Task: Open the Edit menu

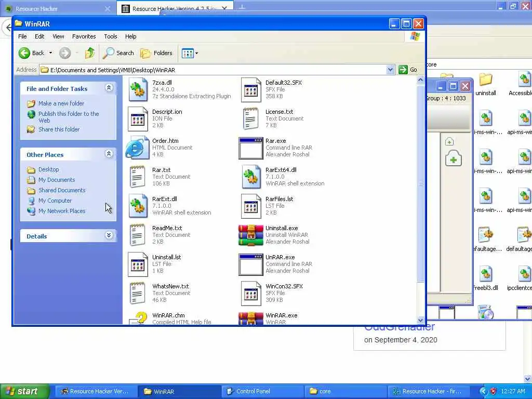Action: pyautogui.click(x=39, y=36)
